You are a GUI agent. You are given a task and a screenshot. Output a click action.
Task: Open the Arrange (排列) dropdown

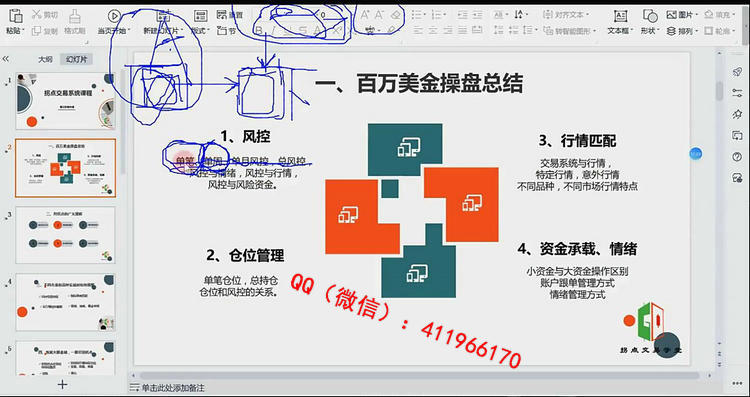[682, 31]
